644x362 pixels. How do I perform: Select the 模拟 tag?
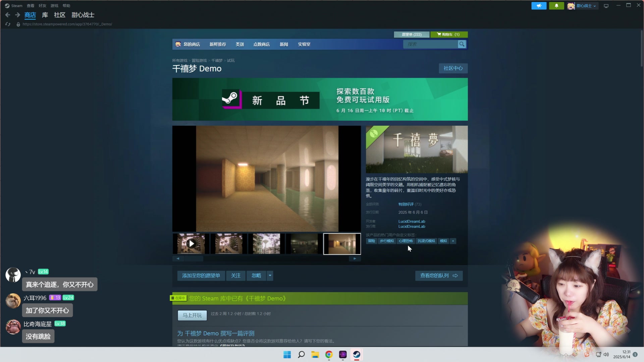[x=443, y=241]
